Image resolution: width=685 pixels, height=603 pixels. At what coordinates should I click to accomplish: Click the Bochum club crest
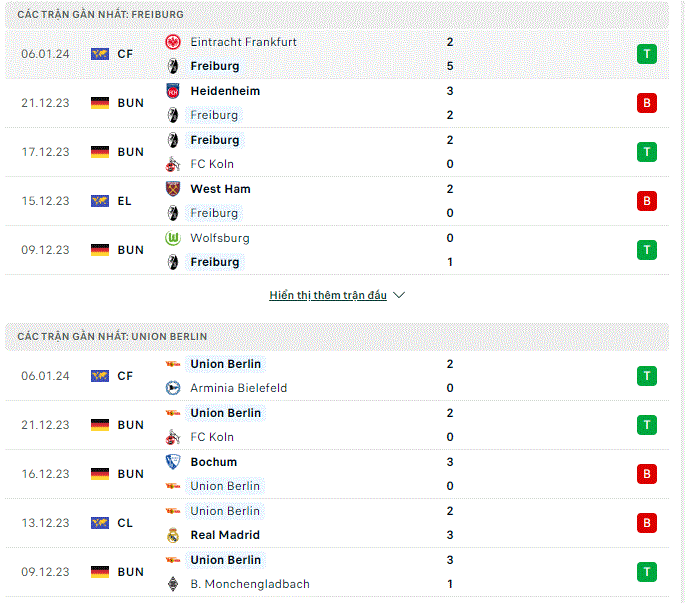coord(173,462)
